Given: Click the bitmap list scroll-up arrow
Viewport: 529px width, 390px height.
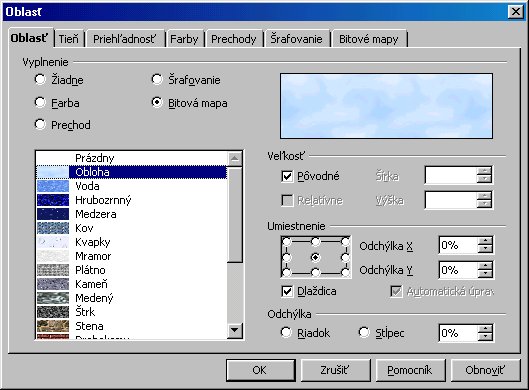Looking at the screenshot, I should tap(235, 159).
